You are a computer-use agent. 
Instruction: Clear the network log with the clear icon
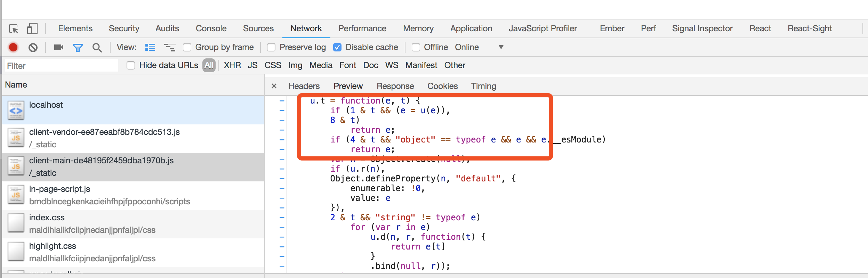(33, 47)
